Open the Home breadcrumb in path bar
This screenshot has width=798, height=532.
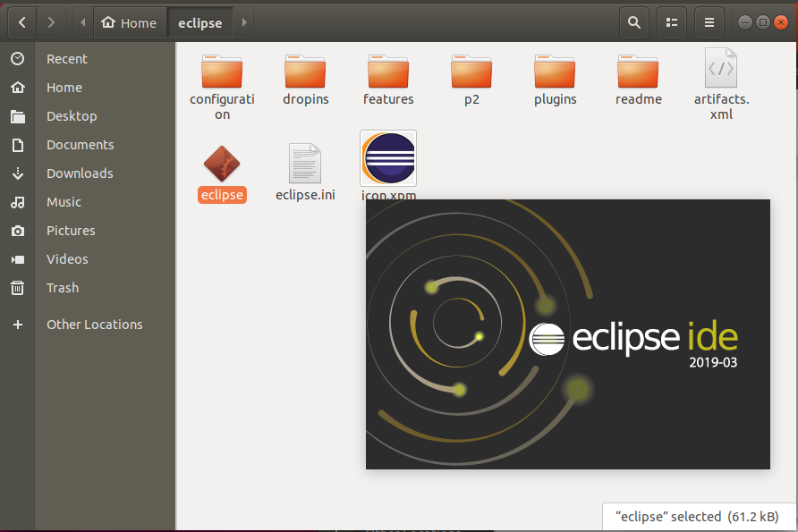(x=131, y=22)
